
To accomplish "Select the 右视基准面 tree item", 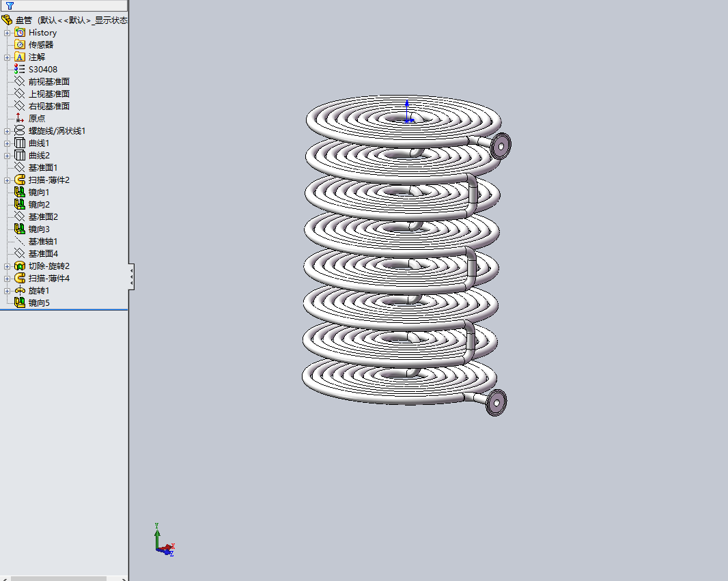I will (x=42, y=107).
